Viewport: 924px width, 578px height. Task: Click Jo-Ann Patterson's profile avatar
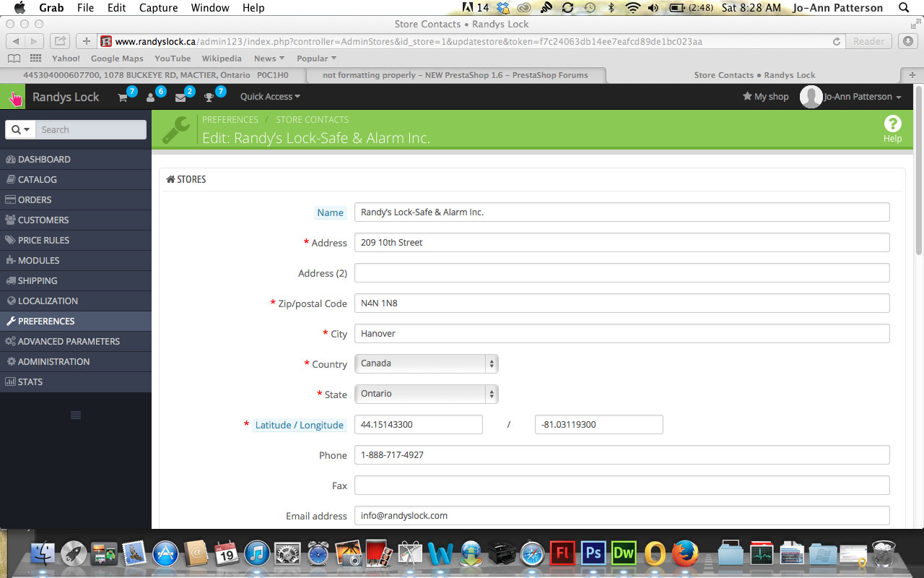pos(811,97)
